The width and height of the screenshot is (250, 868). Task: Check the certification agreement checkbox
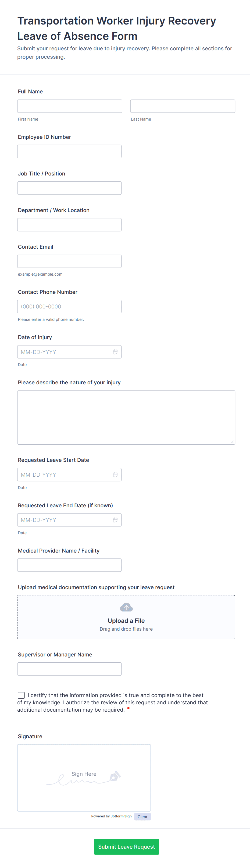(x=21, y=695)
